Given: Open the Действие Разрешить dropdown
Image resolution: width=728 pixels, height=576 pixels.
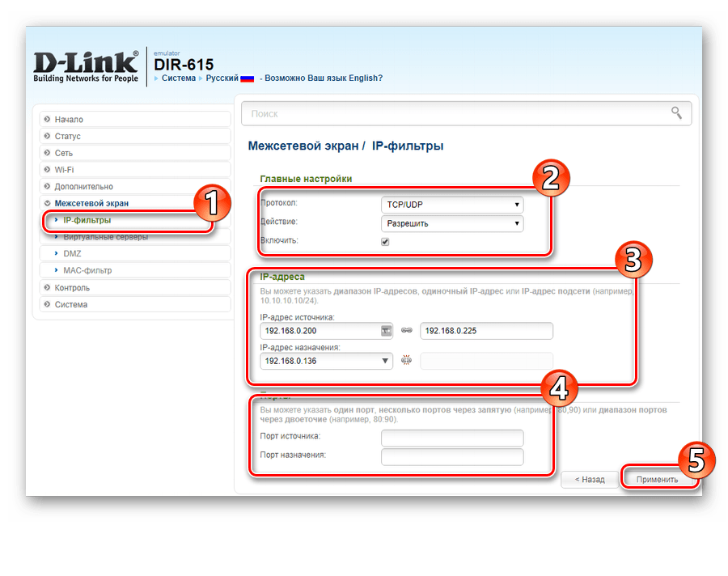Looking at the screenshot, I should (452, 223).
